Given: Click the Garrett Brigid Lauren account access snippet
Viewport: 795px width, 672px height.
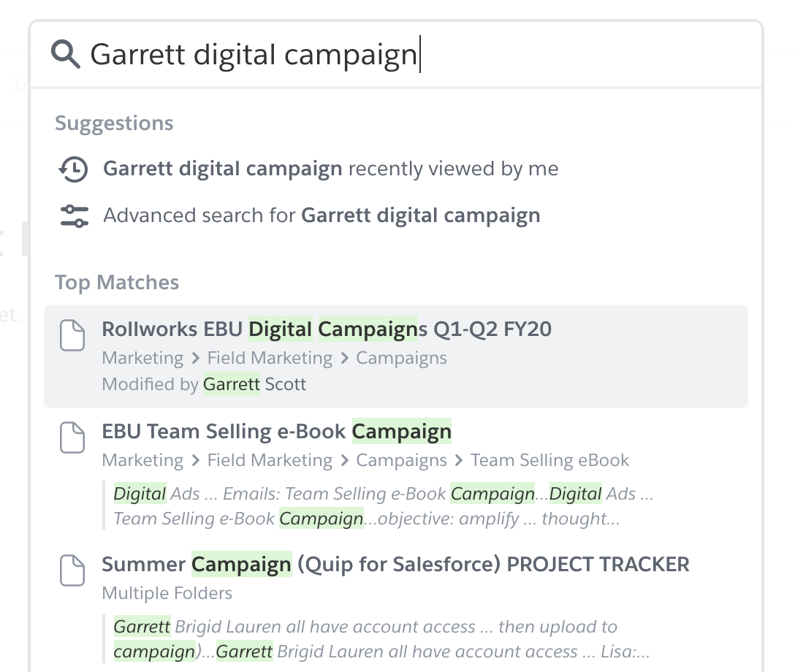Looking at the screenshot, I should pos(381,638).
